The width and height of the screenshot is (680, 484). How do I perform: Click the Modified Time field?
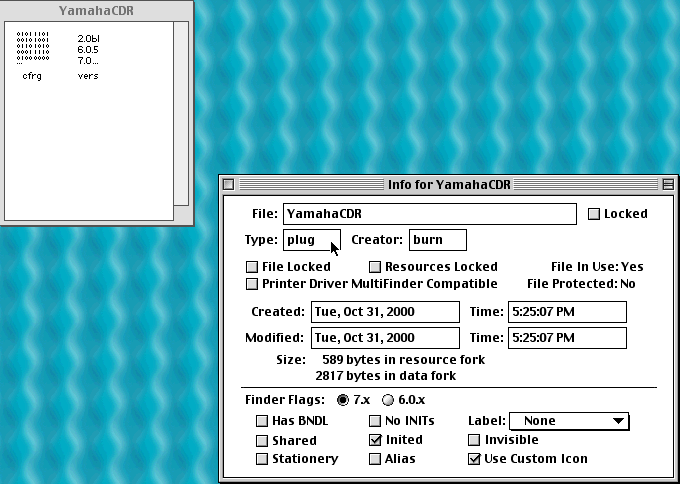point(567,338)
